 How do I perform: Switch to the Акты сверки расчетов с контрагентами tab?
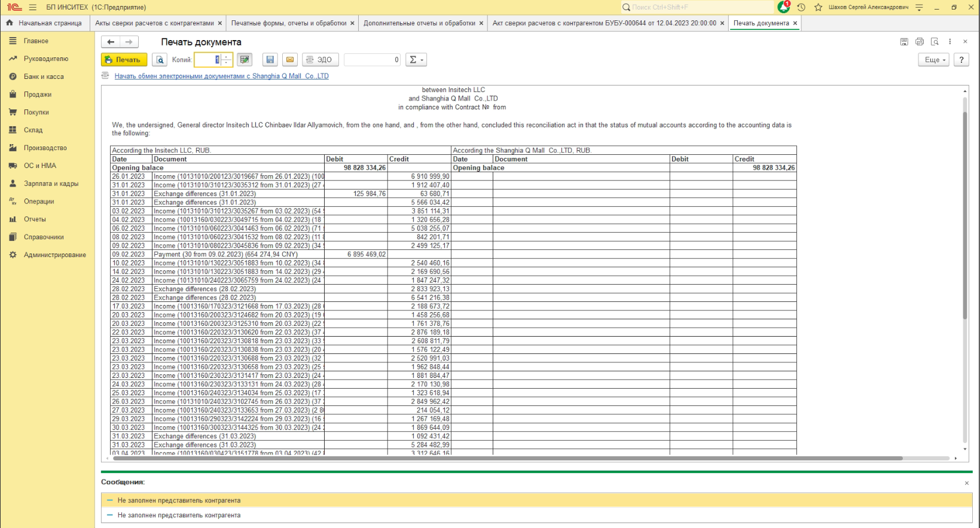(x=154, y=23)
